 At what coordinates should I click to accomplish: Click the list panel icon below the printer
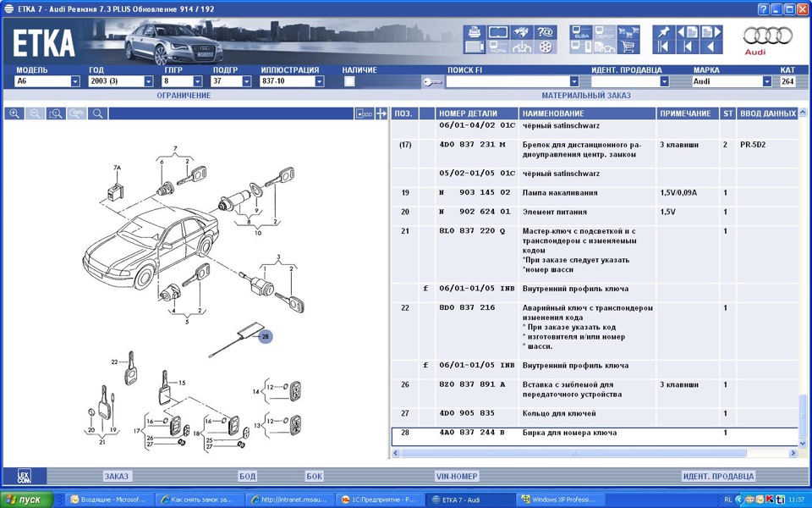[x=475, y=47]
